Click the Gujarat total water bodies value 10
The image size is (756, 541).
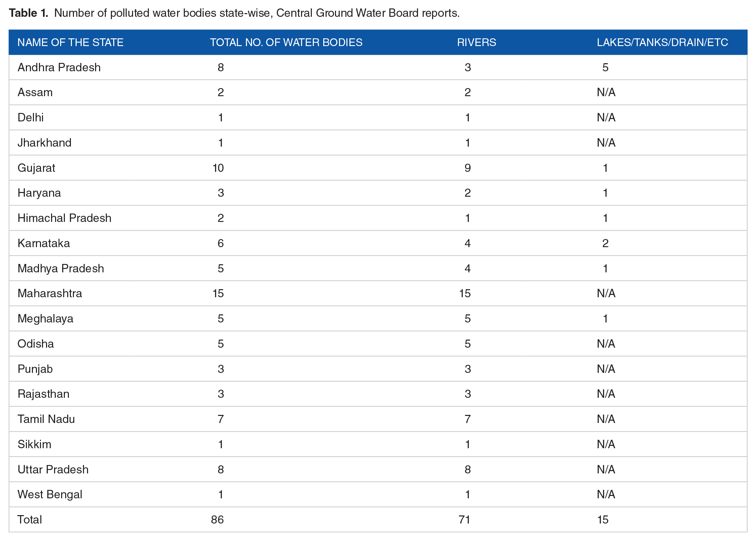[218, 168]
